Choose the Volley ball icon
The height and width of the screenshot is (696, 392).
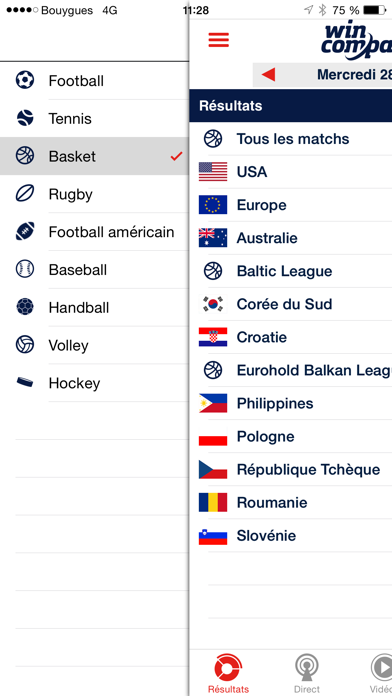[25, 345]
